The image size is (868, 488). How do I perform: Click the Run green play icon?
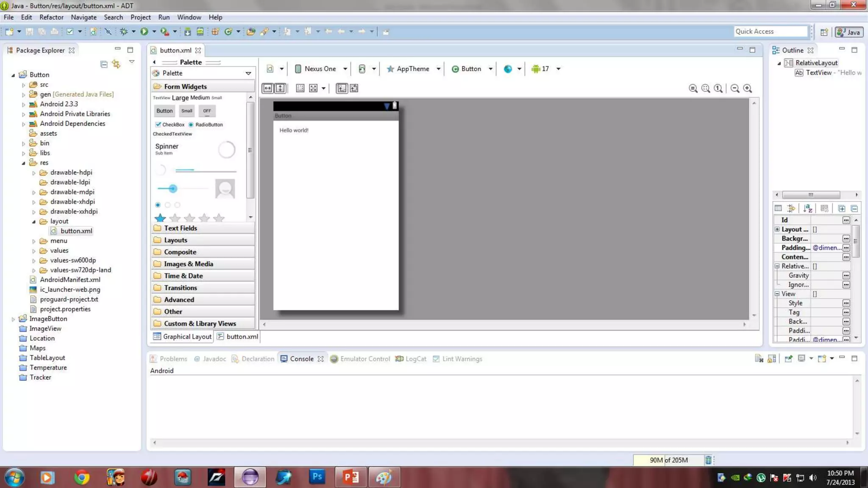click(x=144, y=31)
